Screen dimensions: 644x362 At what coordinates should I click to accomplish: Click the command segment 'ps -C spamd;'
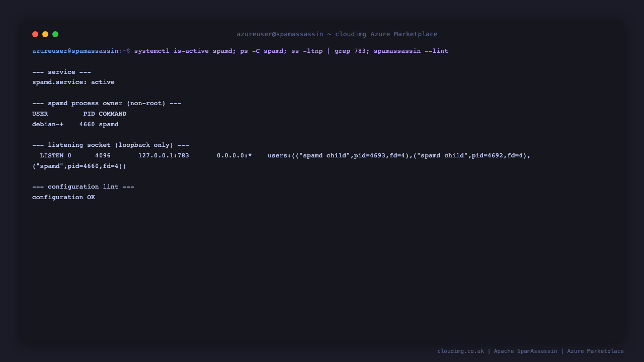(264, 51)
